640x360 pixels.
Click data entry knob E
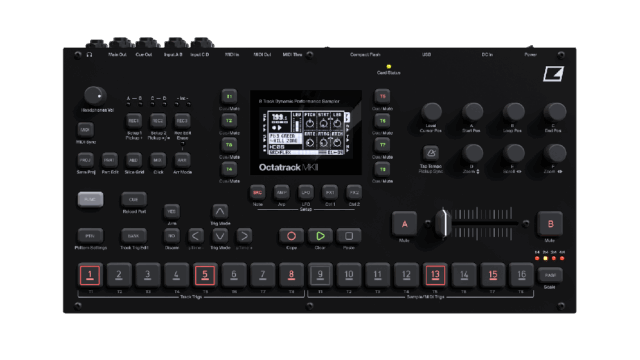click(513, 153)
